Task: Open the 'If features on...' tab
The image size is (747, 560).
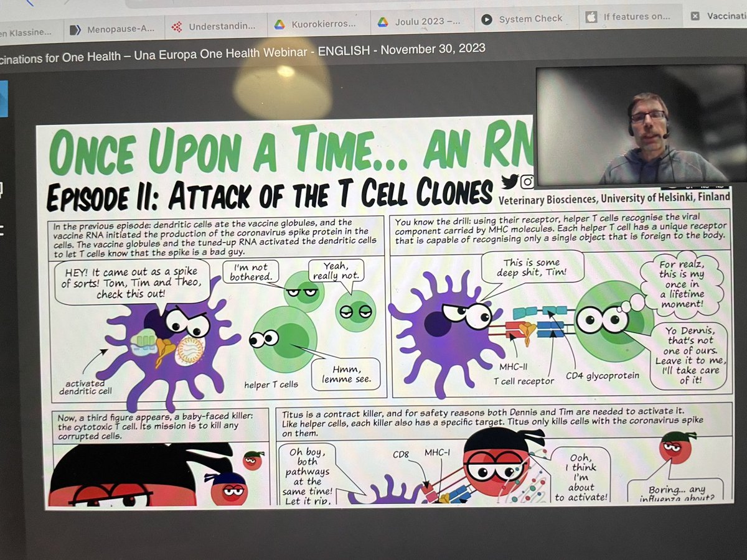Action: (630, 17)
